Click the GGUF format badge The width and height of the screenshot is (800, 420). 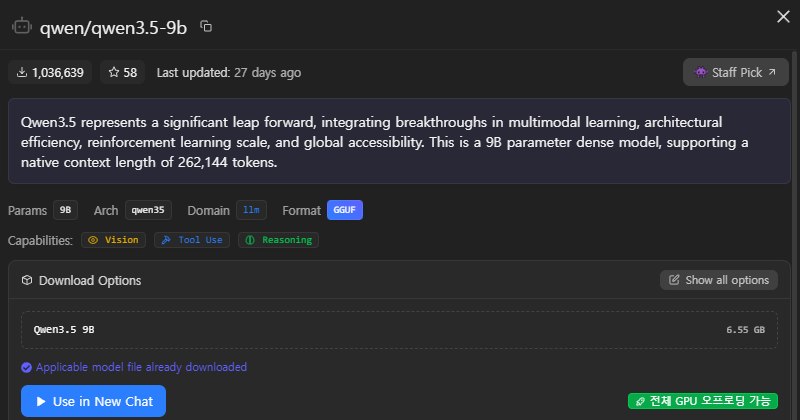344,210
